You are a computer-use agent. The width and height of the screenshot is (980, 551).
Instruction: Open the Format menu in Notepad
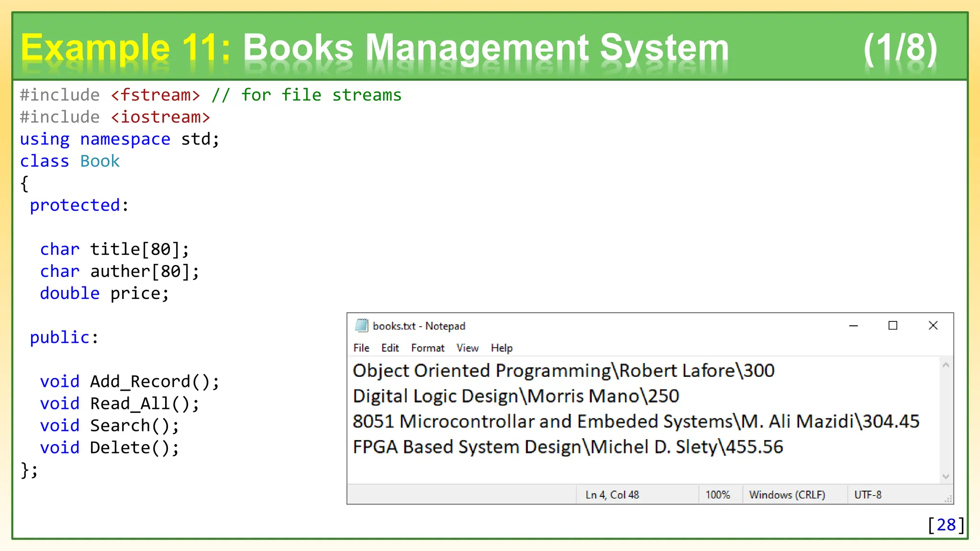(x=428, y=348)
